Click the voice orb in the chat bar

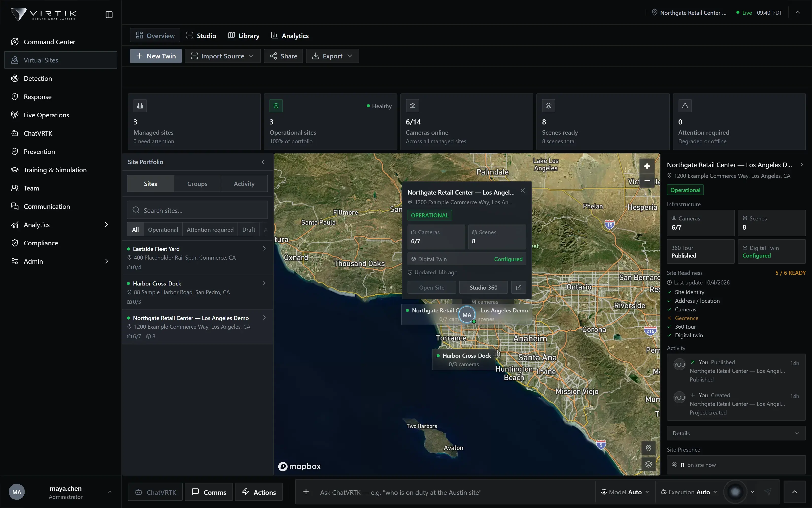(735, 492)
